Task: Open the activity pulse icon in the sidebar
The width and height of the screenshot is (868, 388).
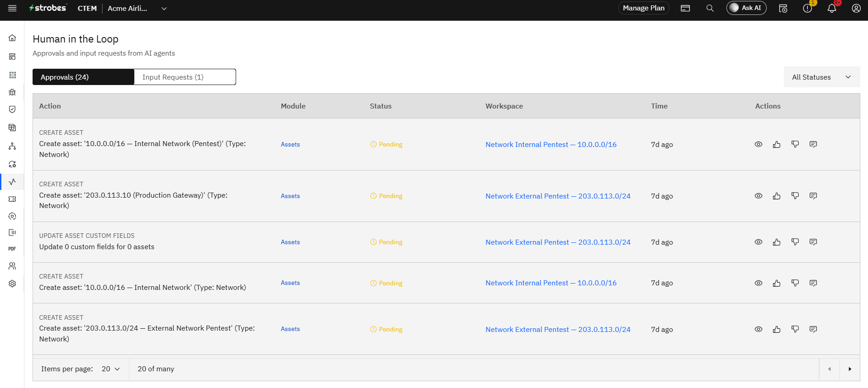Action: pos(12,181)
